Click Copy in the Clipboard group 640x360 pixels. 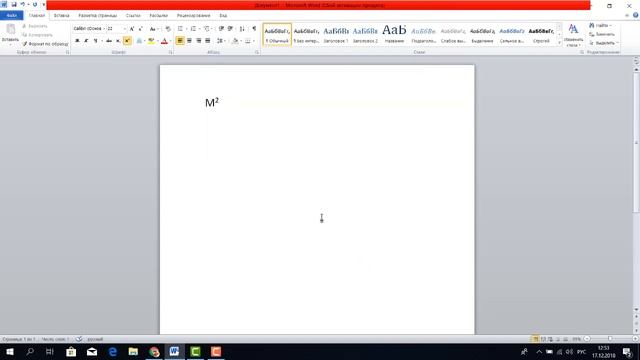point(38,35)
